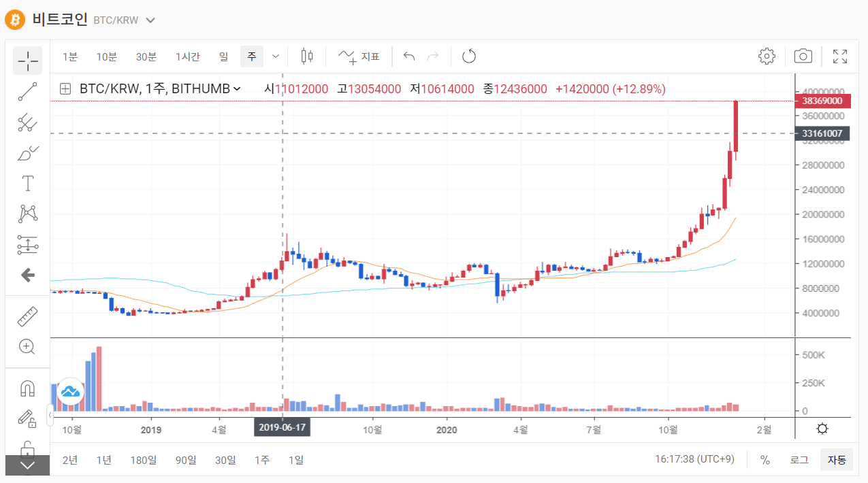Set range to 2년
This screenshot has height=483, width=868.
coord(70,460)
